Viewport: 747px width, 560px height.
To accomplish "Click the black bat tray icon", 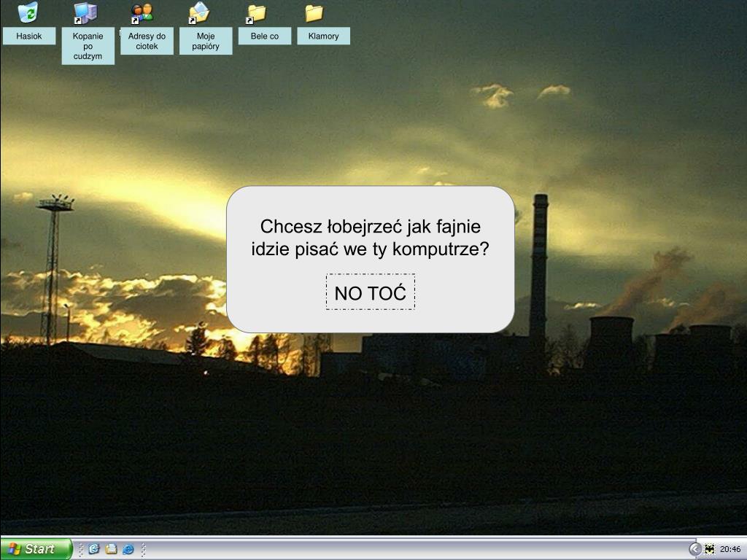I will pos(710,549).
